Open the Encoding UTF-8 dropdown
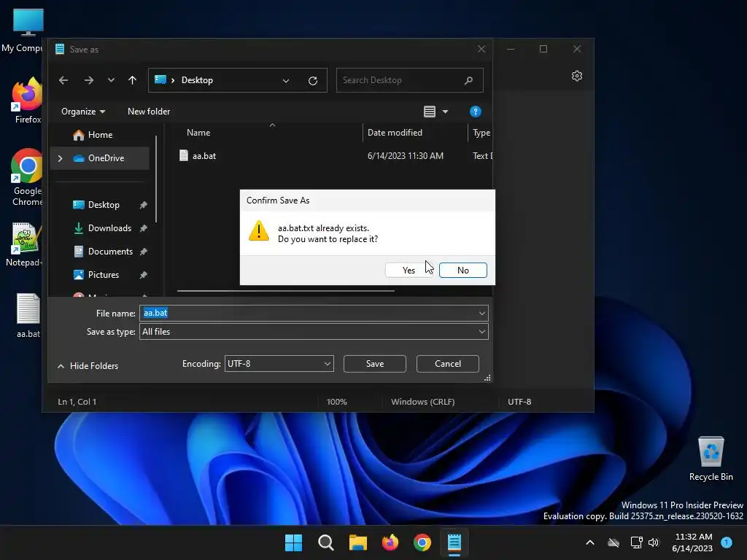This screenshot has height=560, width=747. 279,364
